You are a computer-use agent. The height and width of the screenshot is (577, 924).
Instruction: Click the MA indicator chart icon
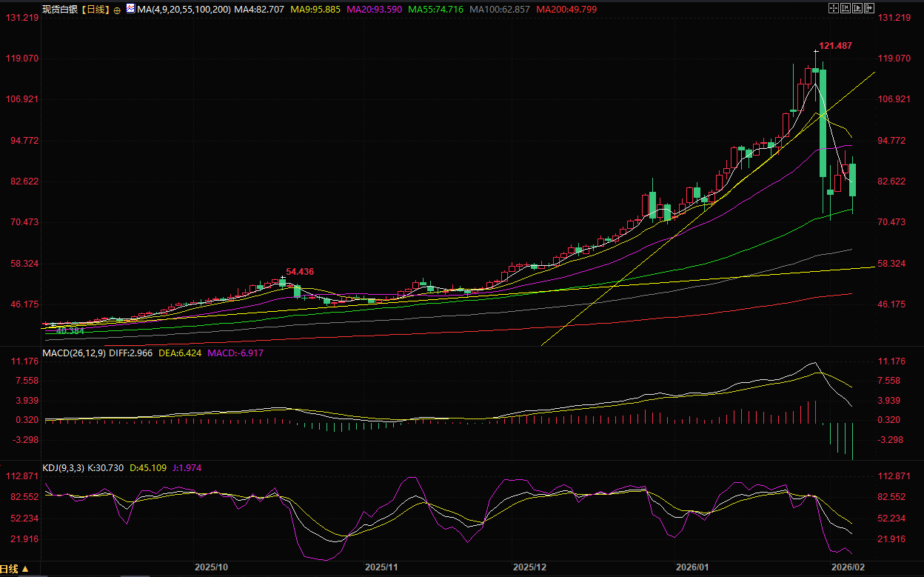[x=130, y=9]
